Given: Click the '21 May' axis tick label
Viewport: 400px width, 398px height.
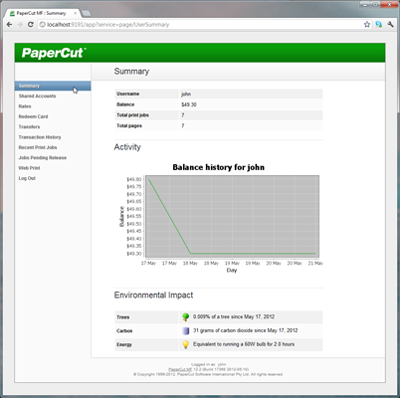Looking at the screenshot, I should tap(315, 263).
